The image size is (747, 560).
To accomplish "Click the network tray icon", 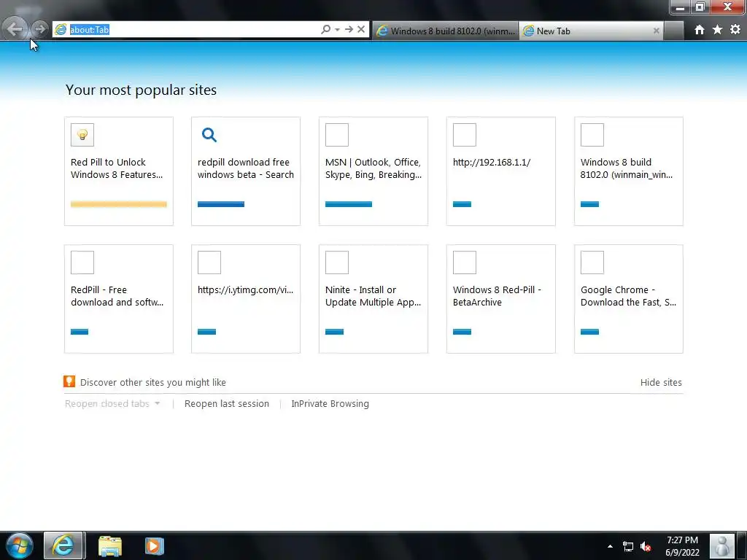I will tap(628, 547).
